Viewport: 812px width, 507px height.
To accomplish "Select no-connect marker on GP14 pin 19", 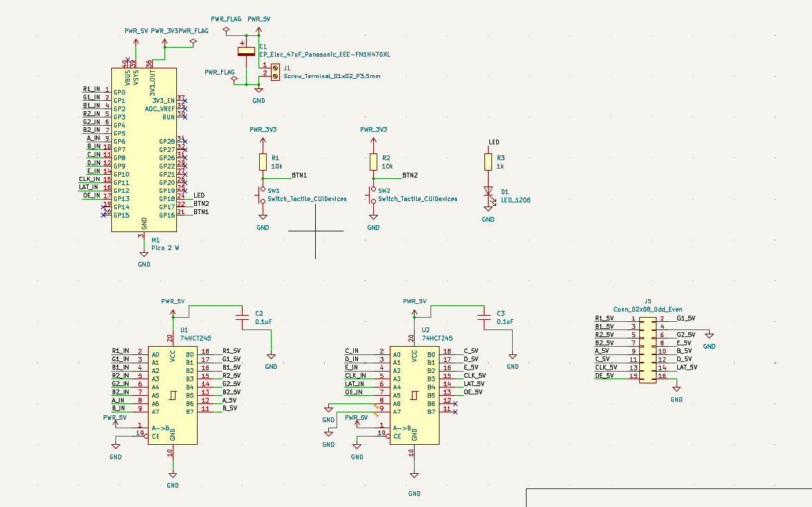I will tap(103, 207).
